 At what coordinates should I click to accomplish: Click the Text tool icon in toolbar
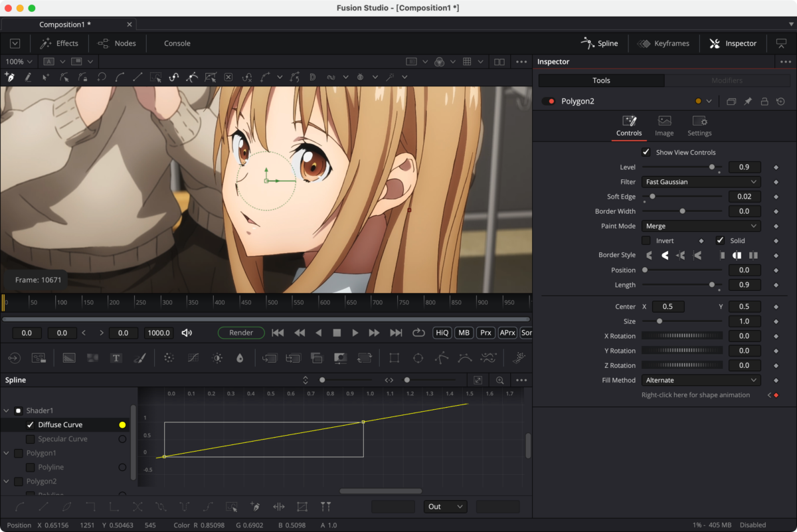(x=116, y=358)
